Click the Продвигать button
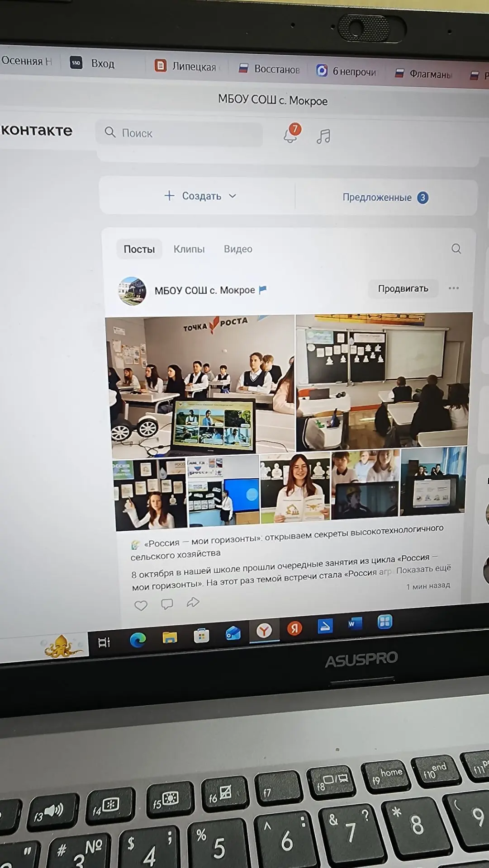Screen dimensions: 489x868 (403, 288)
